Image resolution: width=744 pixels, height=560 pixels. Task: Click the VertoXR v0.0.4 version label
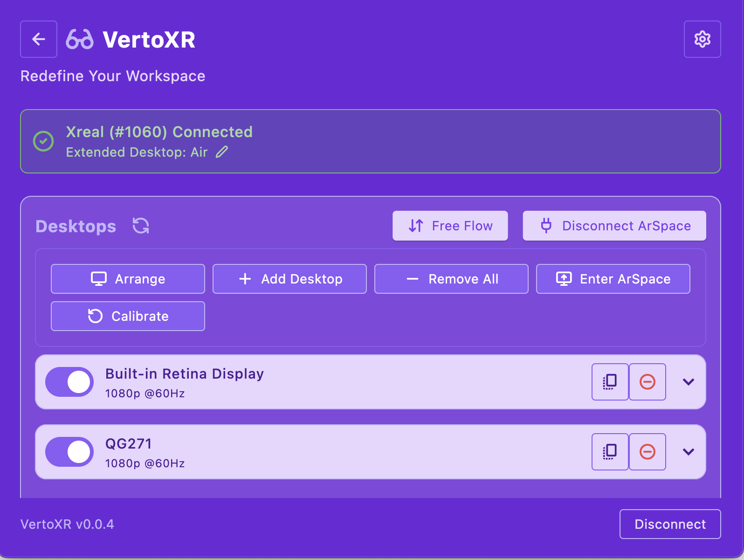point(67,524)
